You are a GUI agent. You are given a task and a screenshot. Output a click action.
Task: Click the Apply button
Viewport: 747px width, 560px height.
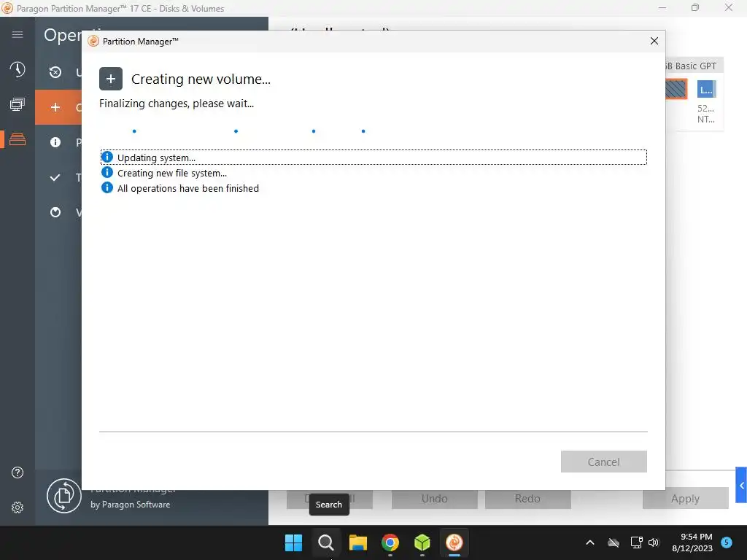tap(685, 498)
